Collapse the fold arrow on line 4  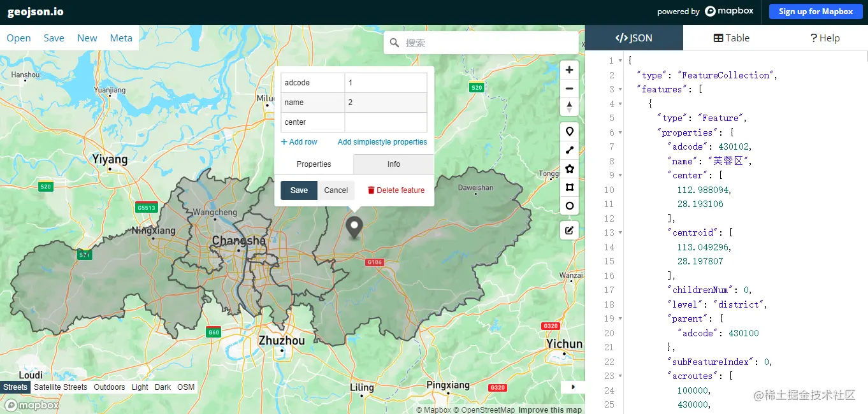tap(620, 104)
